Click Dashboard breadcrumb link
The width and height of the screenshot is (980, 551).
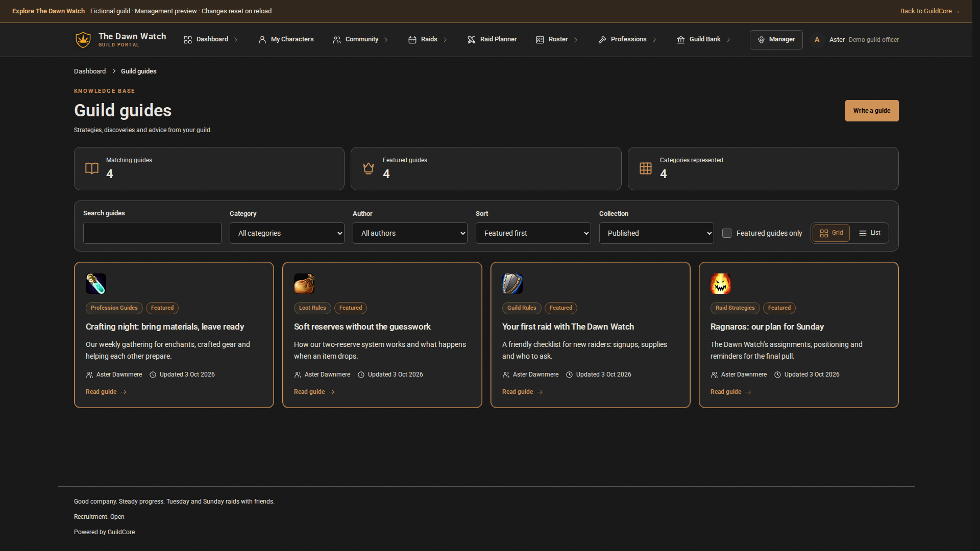(90, 71)
